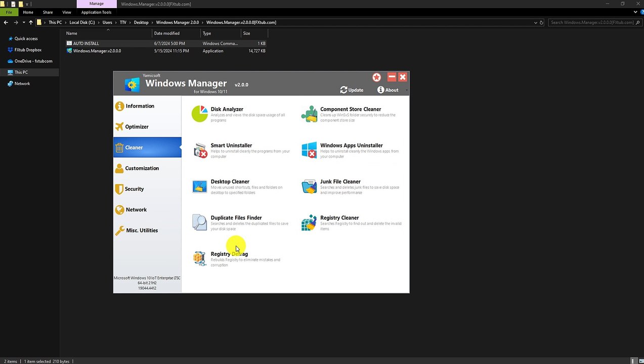Click Optimizer airplane icon in sidebar
Screen dimensions: 644x364
tap(119, 127)
